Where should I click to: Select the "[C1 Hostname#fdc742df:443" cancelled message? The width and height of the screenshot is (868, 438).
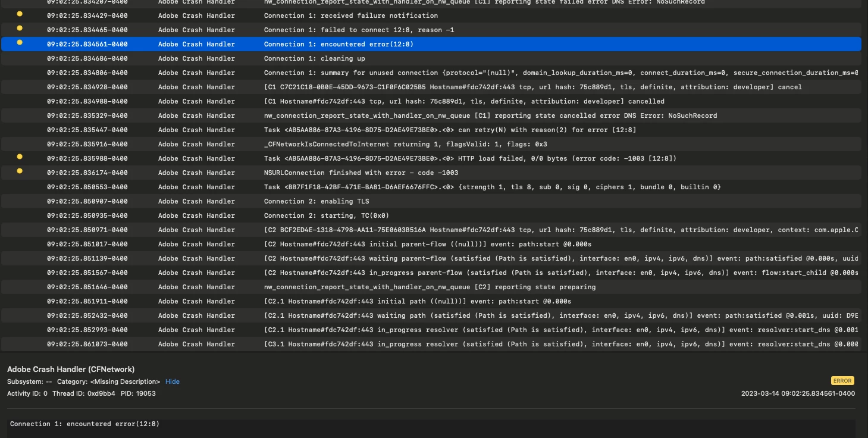(465, 101)
